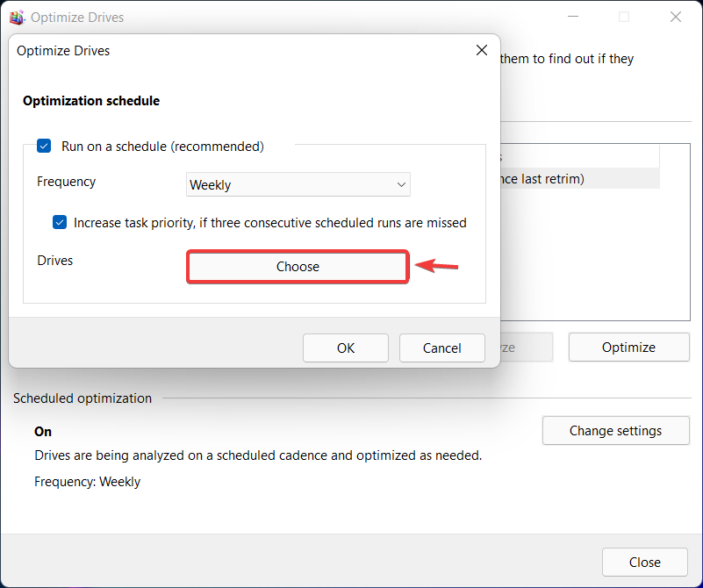Minimize the Optimize Drives window
The height and width of the screenshot is (588, 703).
coord(573,17)
